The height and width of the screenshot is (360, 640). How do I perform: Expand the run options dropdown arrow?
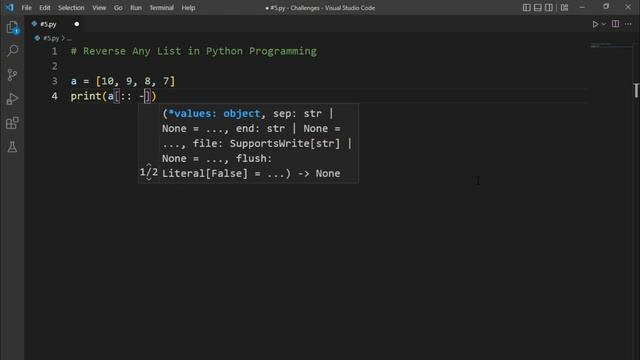604,24
